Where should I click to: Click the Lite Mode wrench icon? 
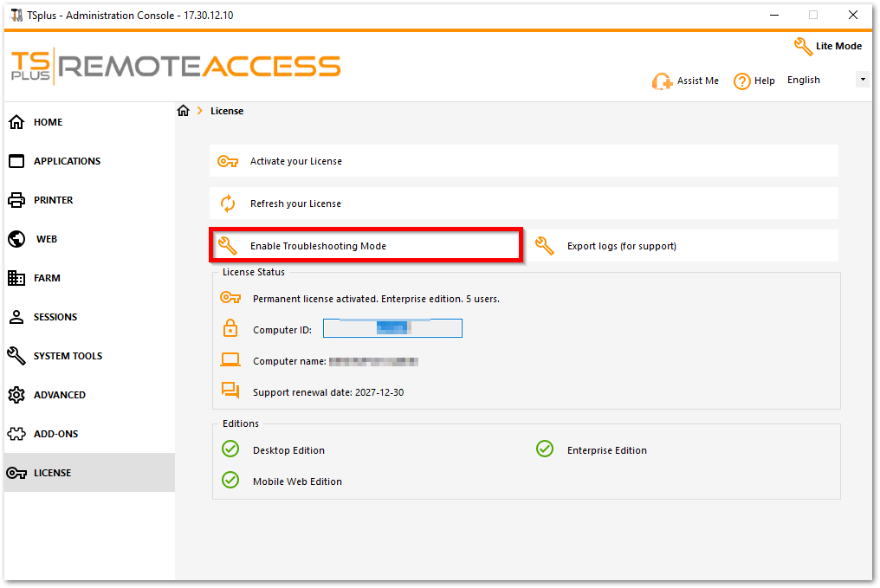pyautogui.click(x=803, y=46)
